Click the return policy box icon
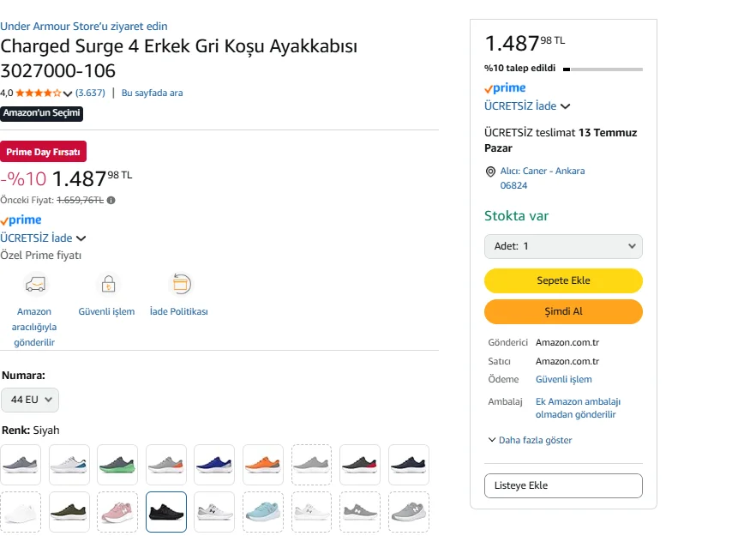756x536 pixels. pyautogui.click(x=180, y=284)
